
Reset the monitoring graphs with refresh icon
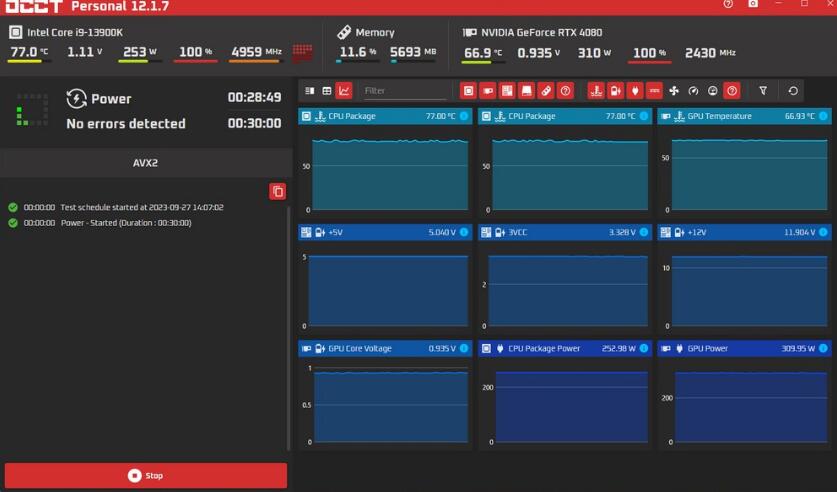pos(793,91)
